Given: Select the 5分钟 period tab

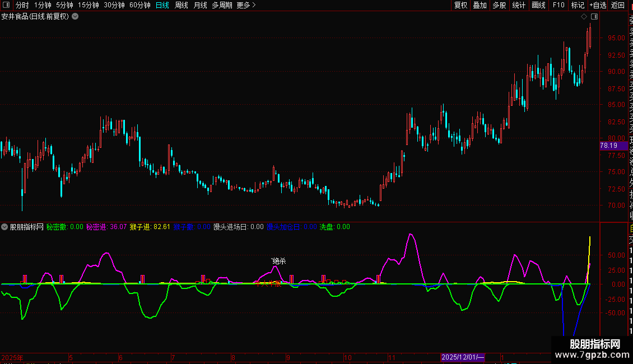Looking at the screenshot, I should (x=64, y=5).
